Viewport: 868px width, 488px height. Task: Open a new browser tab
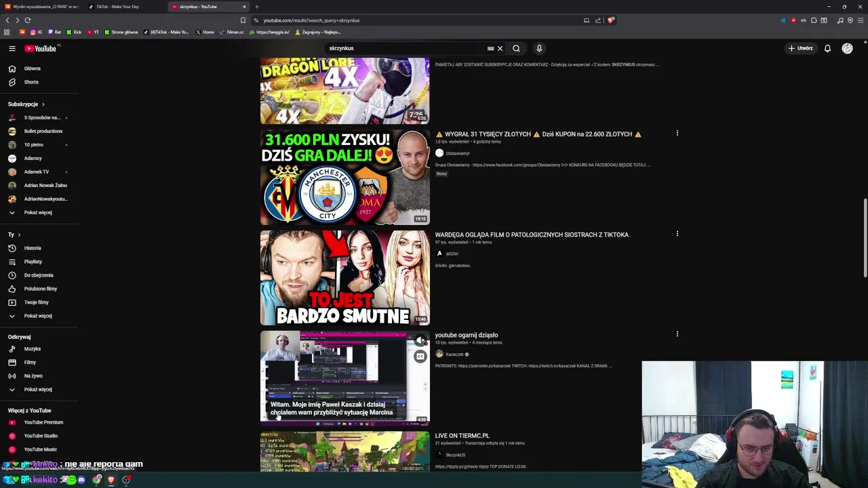tap(256, 7)
